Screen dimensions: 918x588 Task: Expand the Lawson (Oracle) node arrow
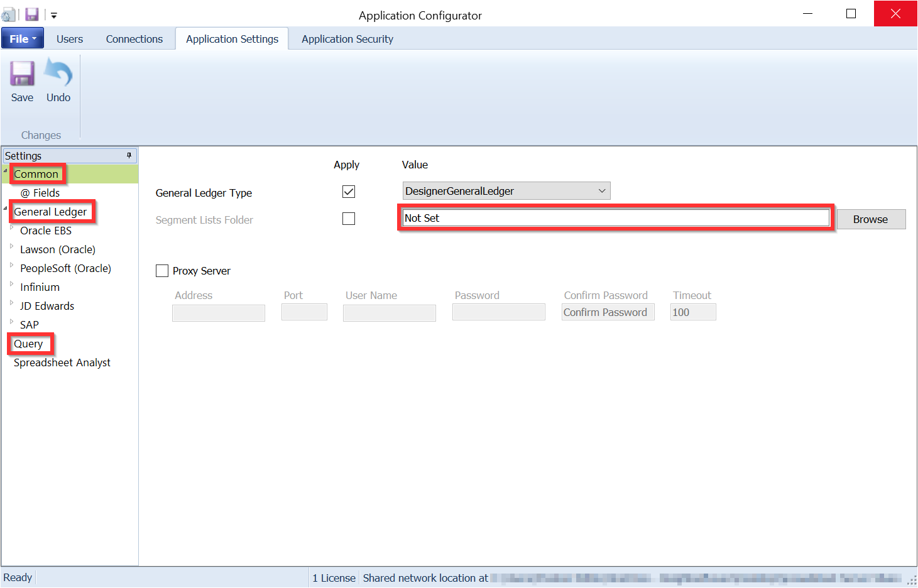12,246
